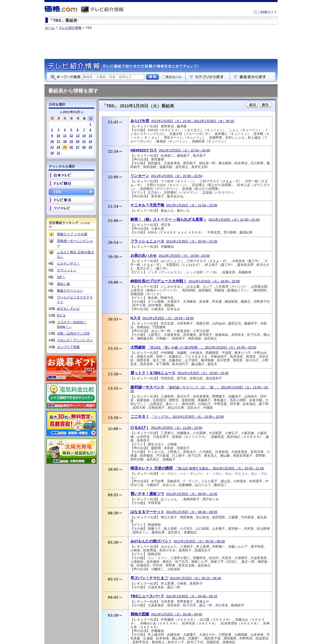The height and width of the screenshot is (644, 322).
Task: Click the 前日 button
Action: click(251, 105)
